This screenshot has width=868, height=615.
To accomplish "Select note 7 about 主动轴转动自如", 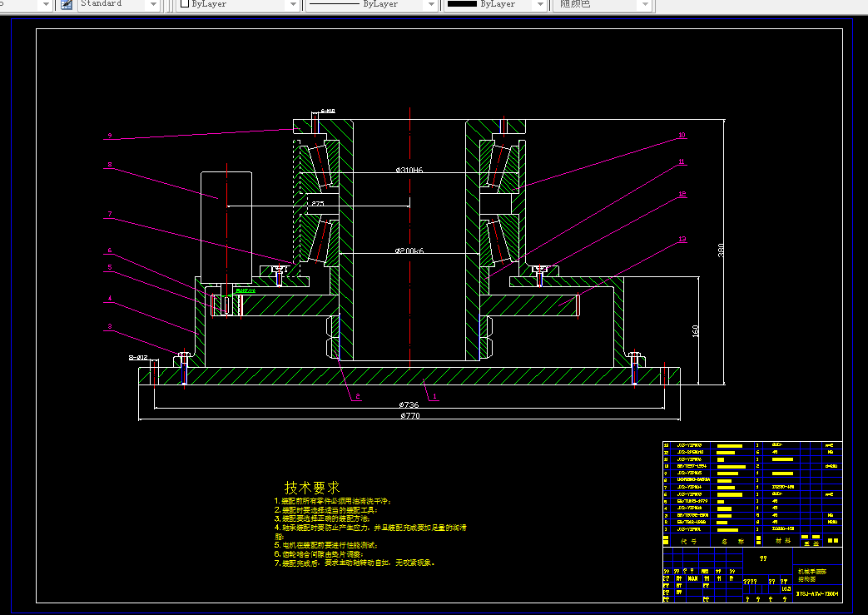I will point(355,563).
